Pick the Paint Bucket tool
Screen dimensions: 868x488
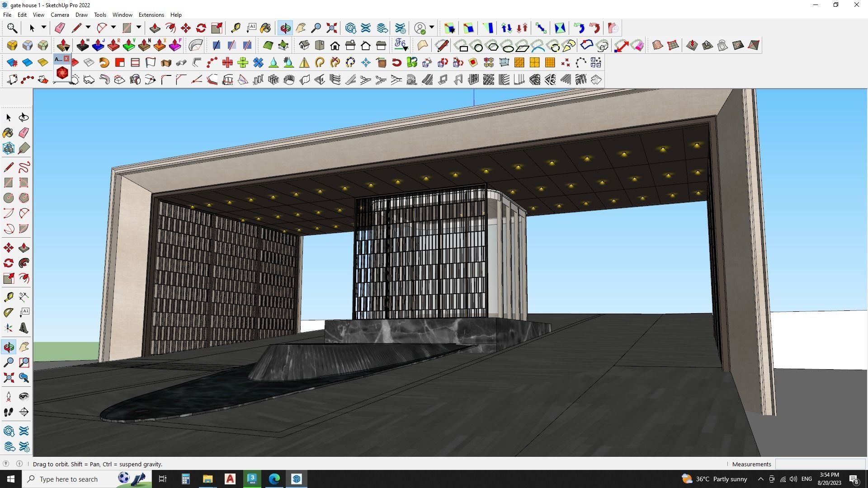point(8,132)
